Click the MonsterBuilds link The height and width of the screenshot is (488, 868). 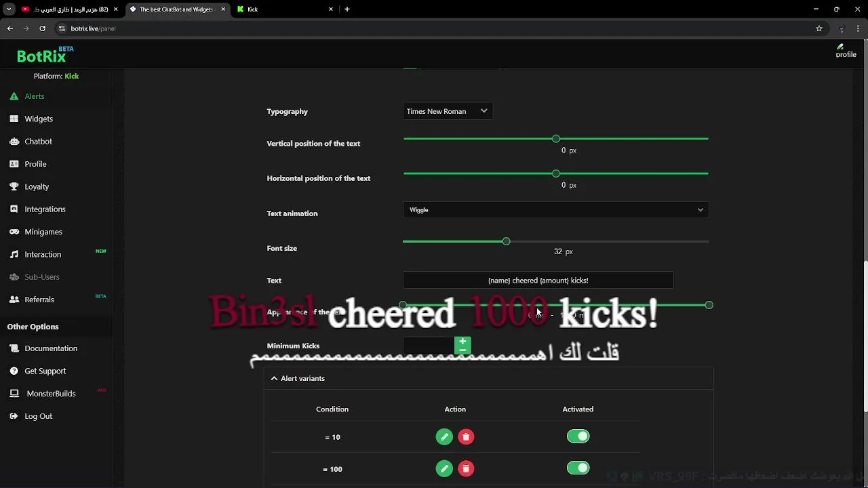point(51,394)
